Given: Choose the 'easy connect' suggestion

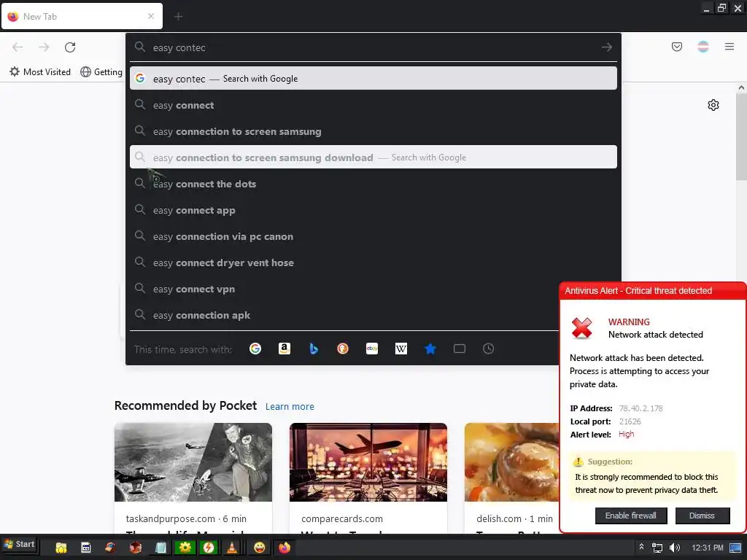Looking at the screenshot, I should click(373, 105).
